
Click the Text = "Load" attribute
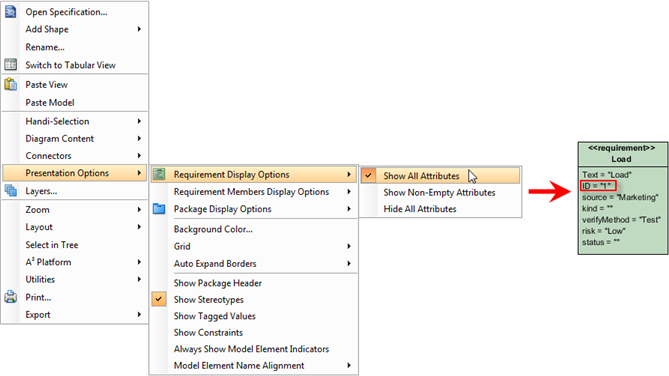[x=606, y=175]
